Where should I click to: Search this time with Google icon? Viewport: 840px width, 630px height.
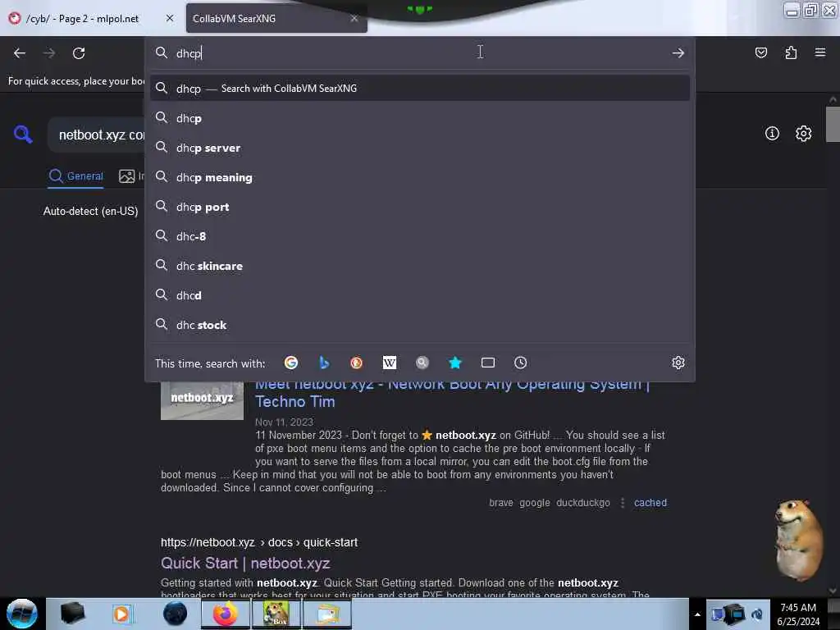(291, 363)
